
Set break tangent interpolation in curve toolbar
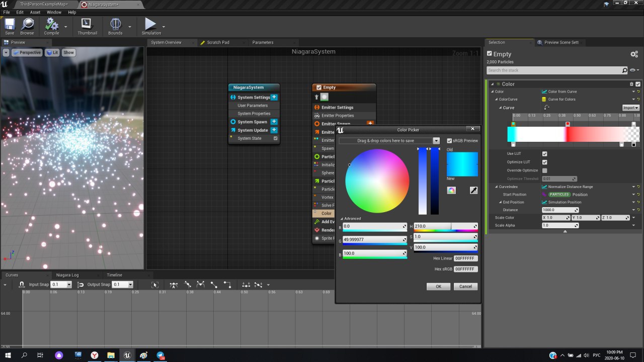pos(201,285)
